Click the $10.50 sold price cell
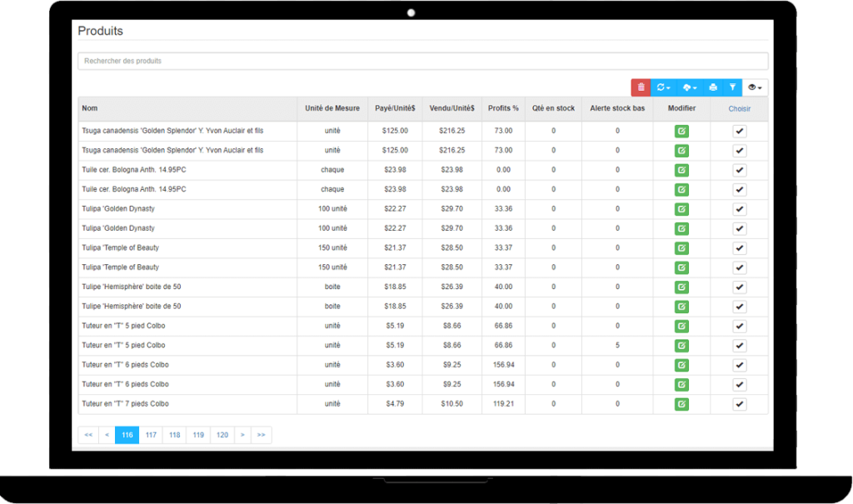 (x=452, y=404)
